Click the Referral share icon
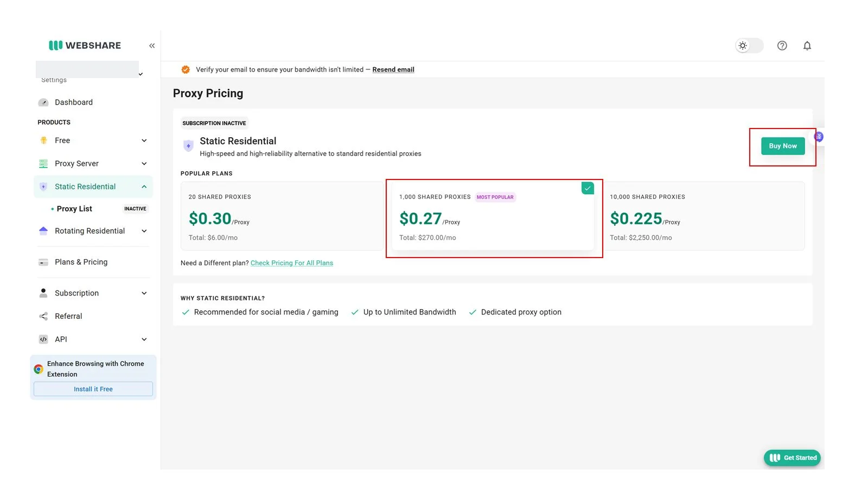Screen dimensions: 868x488 [x=43, y=316]
